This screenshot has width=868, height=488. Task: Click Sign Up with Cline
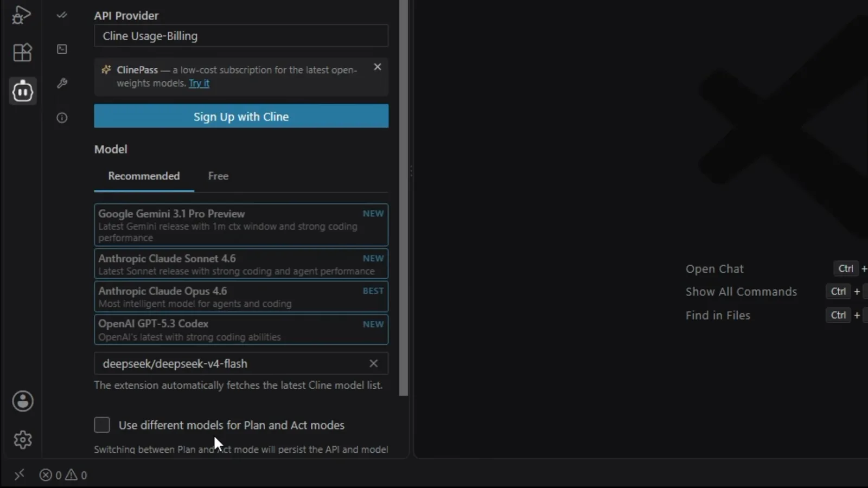pyautogui.click(x=241, y=116)
